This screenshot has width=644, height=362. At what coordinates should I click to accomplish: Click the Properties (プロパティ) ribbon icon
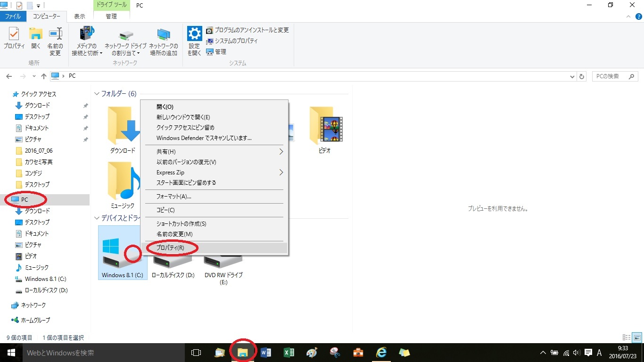[14, 38]
